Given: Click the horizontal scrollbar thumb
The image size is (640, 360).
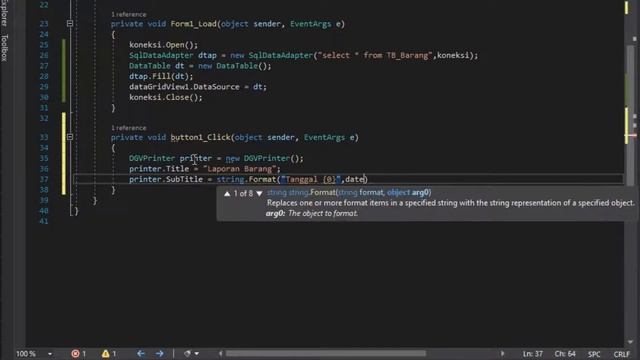Looking at the screenshot, I should coord(326,353).
